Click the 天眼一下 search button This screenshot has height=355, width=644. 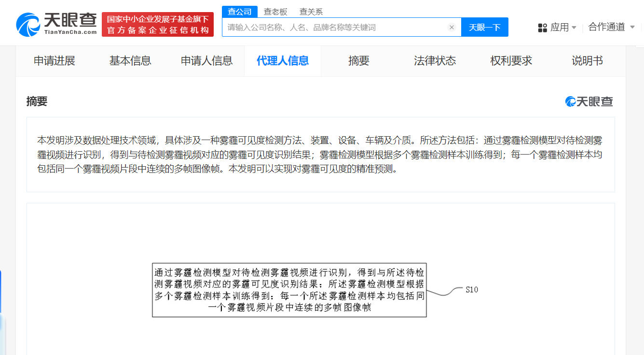coord(485,28)
